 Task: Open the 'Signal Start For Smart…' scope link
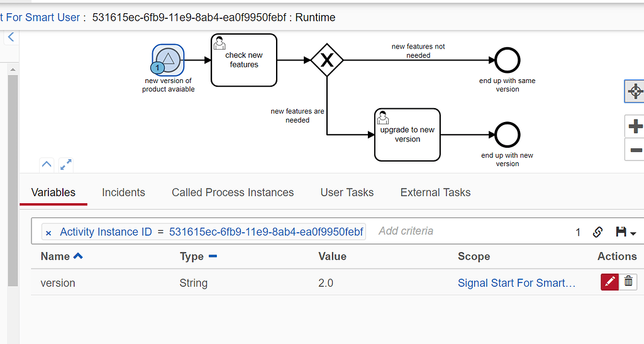point(516,283)
